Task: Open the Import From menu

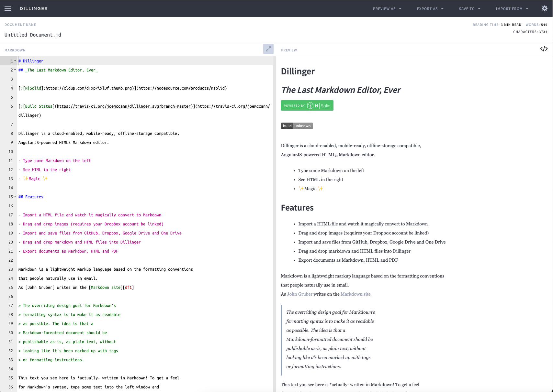Action: (x=512, y=9)
